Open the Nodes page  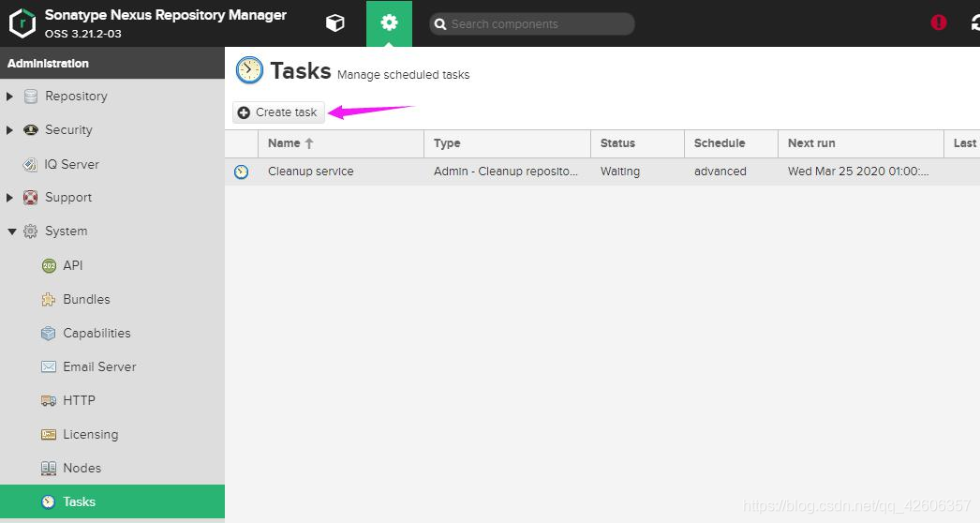pos(82,468)
